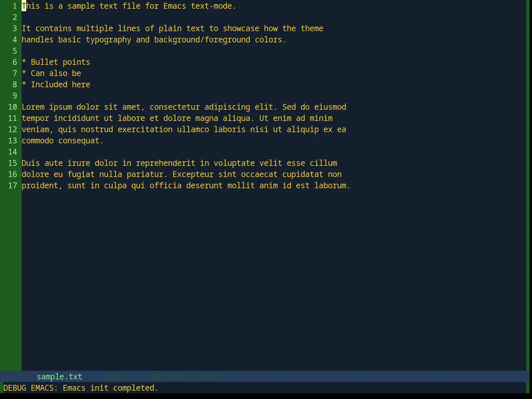Click the word "reprehenderit" on line 15
Screen dimensions: 532x399
point(165,163)
